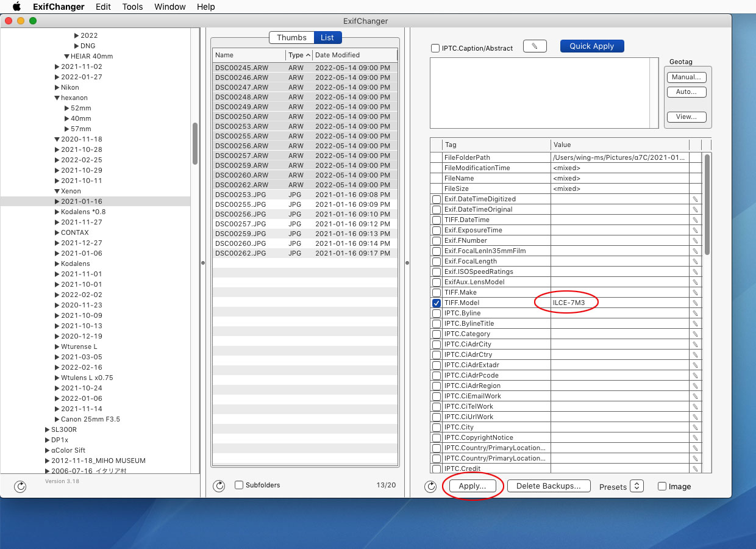
Task: Check the ExifAux.LensModel checkbox
Action: tap(437, 282)
